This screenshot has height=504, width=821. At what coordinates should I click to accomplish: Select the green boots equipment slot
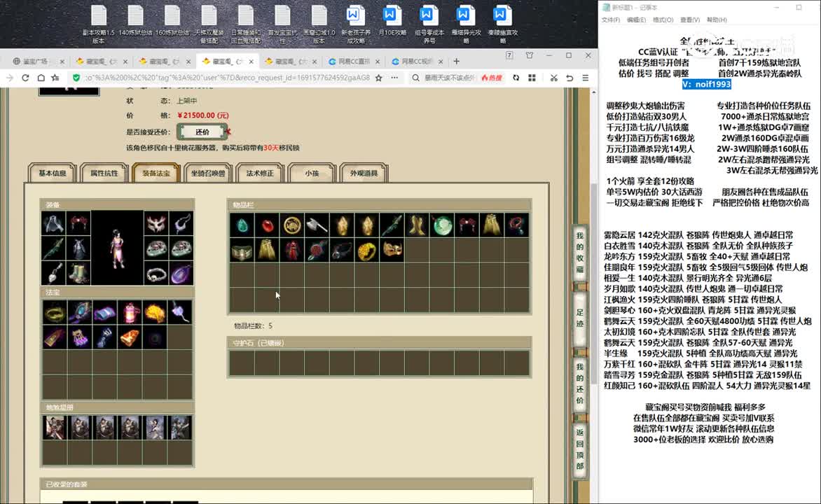(x=79, y=273)
